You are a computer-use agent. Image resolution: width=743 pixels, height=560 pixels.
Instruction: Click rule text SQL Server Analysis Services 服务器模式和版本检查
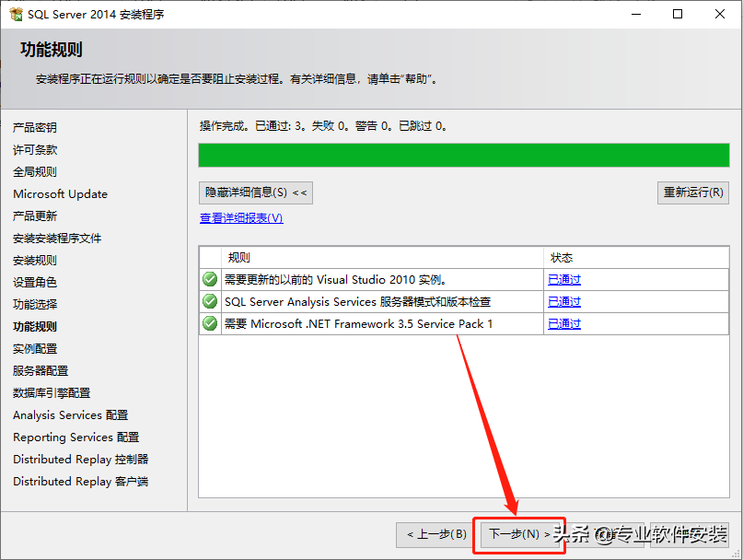358,301
